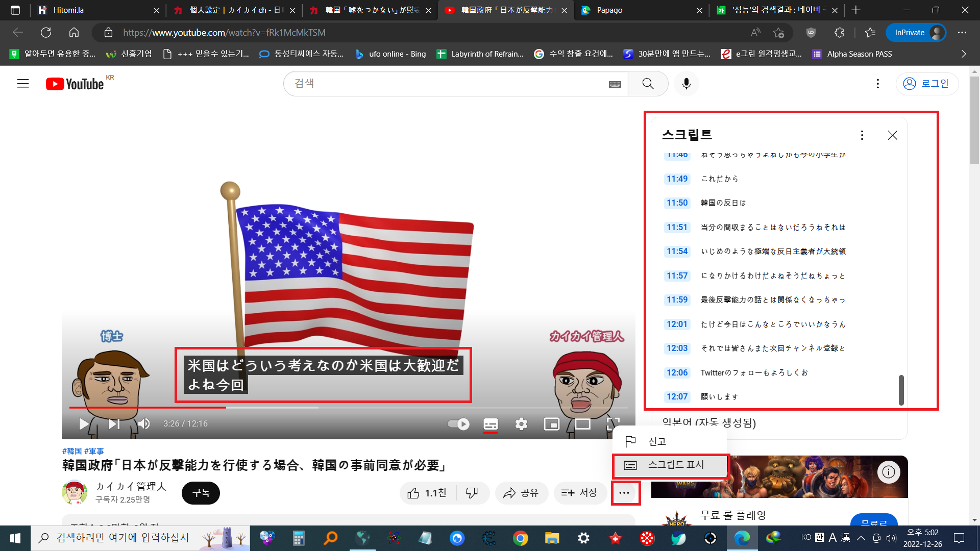Viewport: 980px width, 551px height.
Task: Launch Chrome from the taskbar
Action: (521, 538)
